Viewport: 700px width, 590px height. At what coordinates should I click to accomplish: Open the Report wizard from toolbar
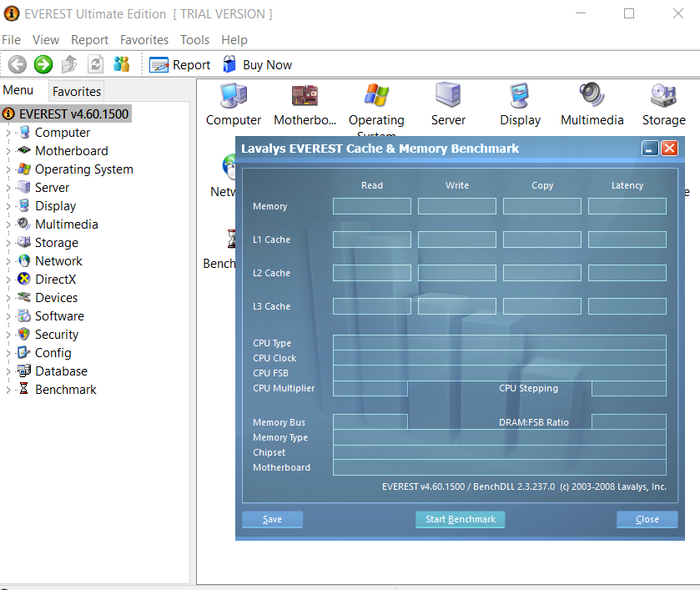tap(179, 65)
